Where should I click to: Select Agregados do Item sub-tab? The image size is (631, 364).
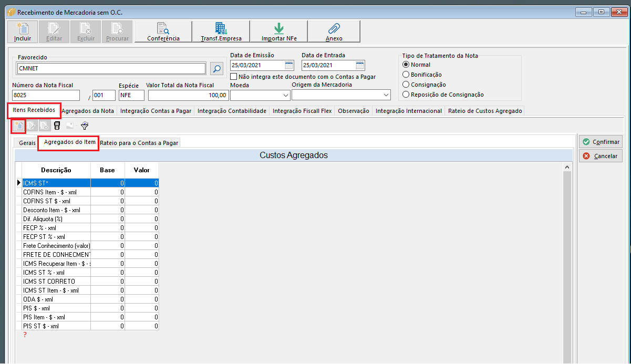click(x=69, y=142)
